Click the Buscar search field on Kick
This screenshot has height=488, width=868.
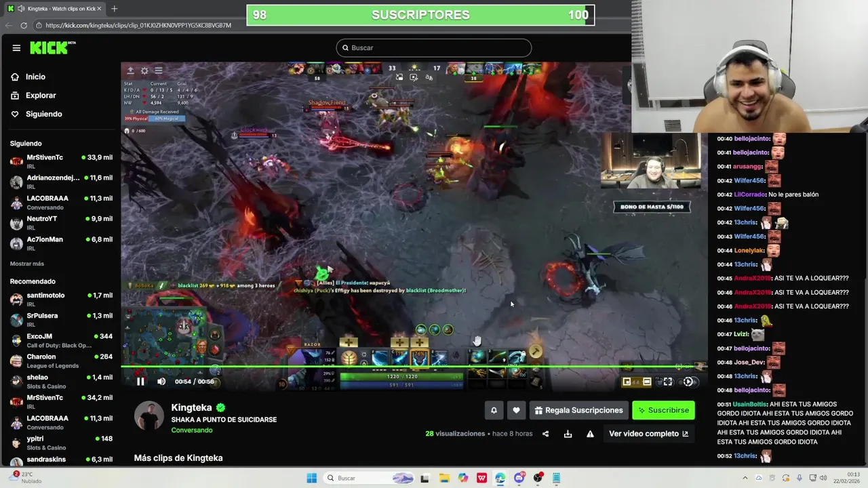[x=433, y=47]
